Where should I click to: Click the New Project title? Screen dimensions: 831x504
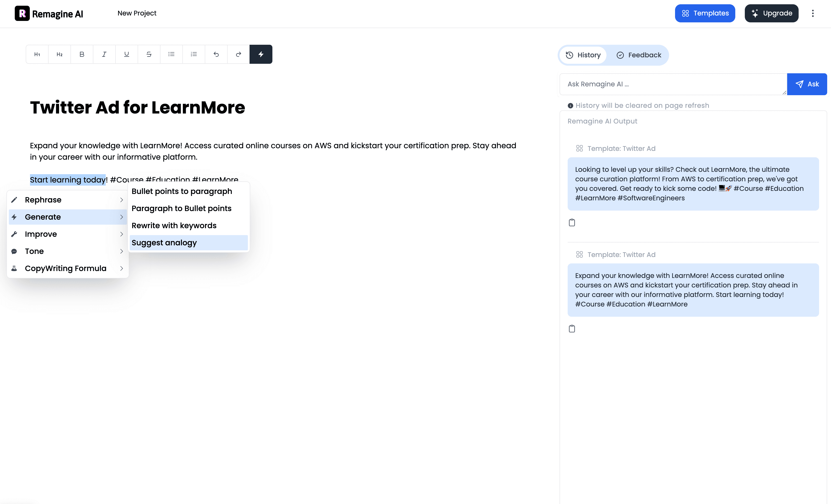pos(137,13)
